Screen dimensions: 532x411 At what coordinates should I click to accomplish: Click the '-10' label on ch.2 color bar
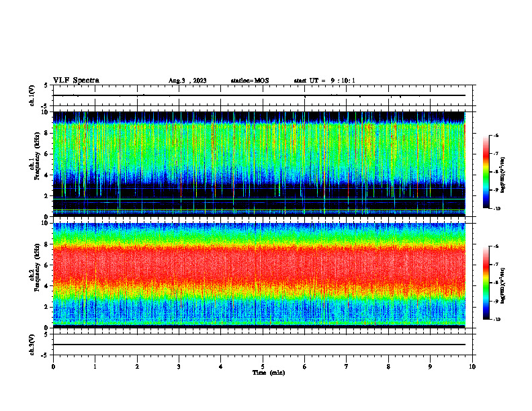(496, 320)
